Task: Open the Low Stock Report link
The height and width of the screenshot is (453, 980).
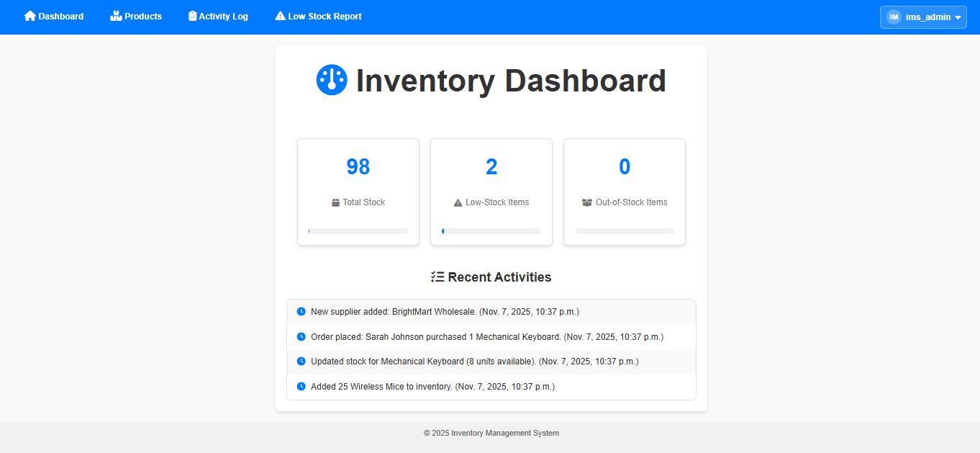Action: pos(325,16)
